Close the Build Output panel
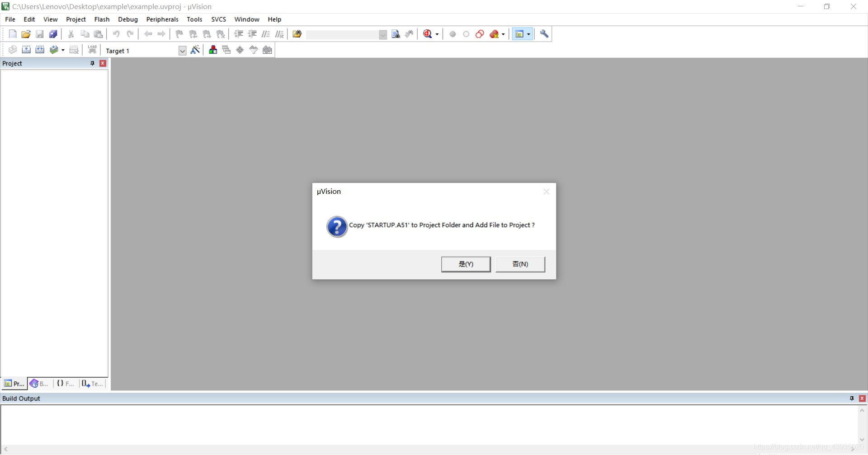868x455 pixels. coord(862,399)
